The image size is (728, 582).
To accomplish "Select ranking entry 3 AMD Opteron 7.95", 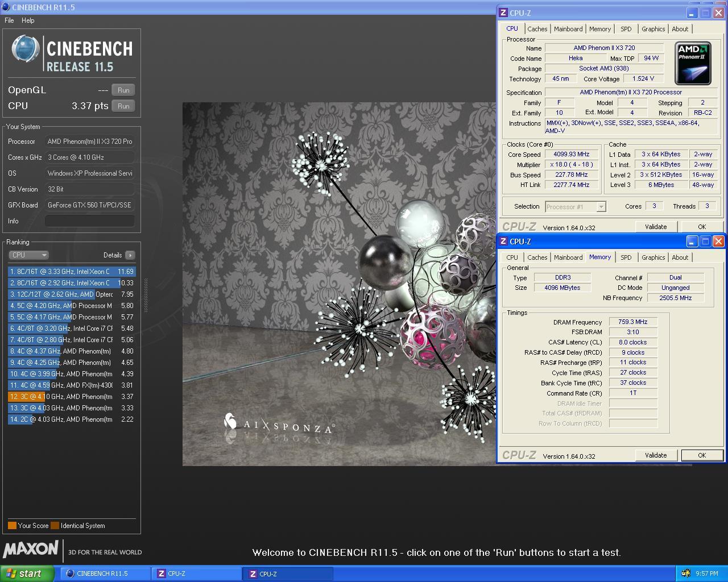I will point(72,294).
